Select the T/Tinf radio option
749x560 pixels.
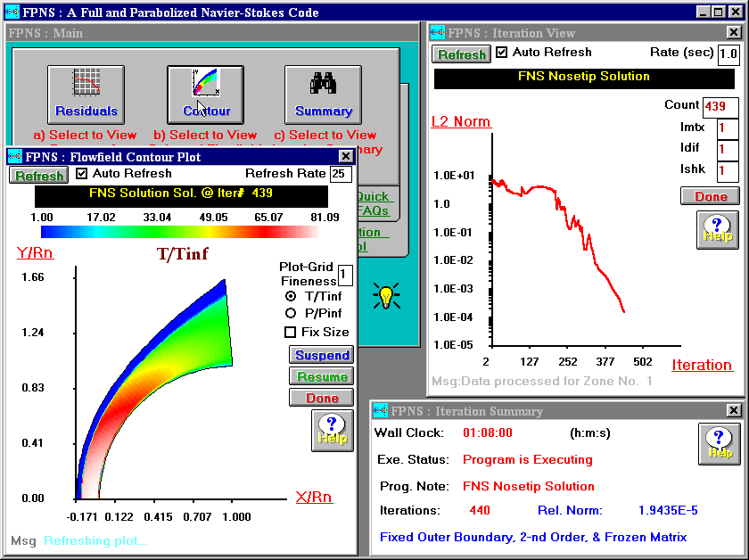[290, 296]
